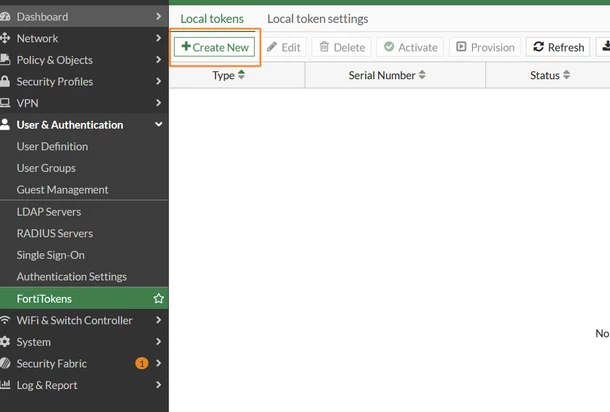This screenshot has width=610, height=412.
Task: Select FortiTokens menu item
Action: [84, 298]
